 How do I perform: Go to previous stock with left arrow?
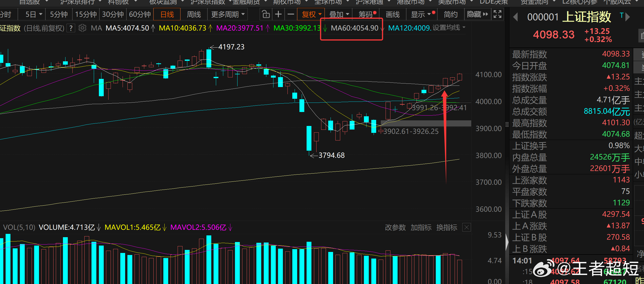516,17
